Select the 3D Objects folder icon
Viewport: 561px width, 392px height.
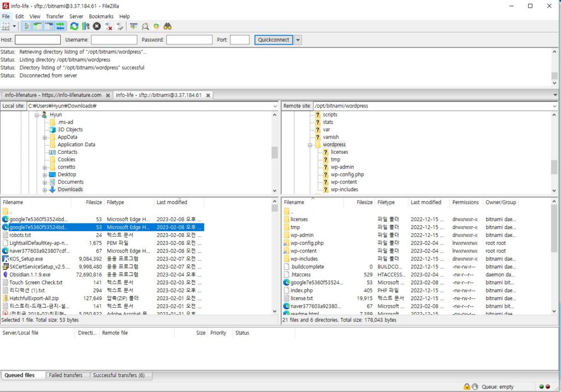click(x=52, y=129)
